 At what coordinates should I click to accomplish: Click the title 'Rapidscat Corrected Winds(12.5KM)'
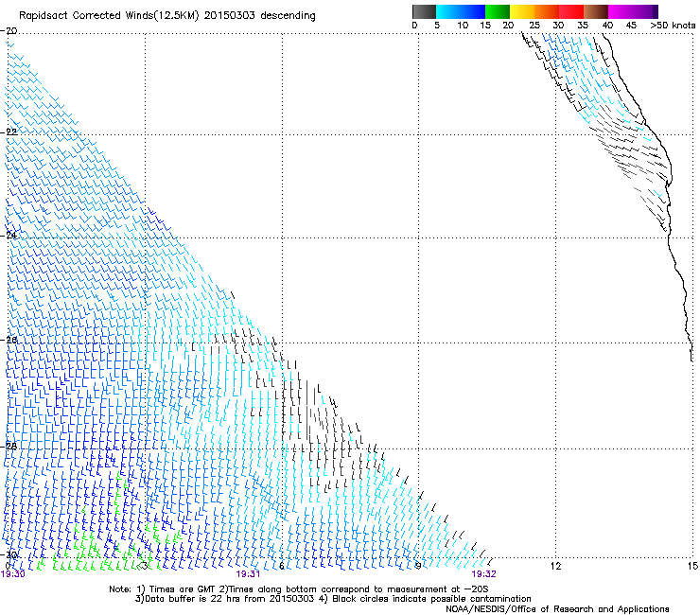[x=109, y=16]
